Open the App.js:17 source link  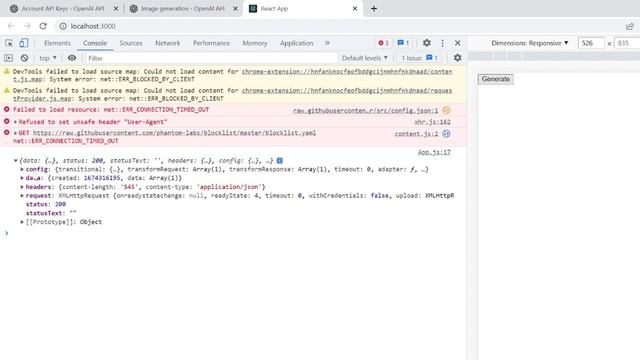click(x=434, y=152)
